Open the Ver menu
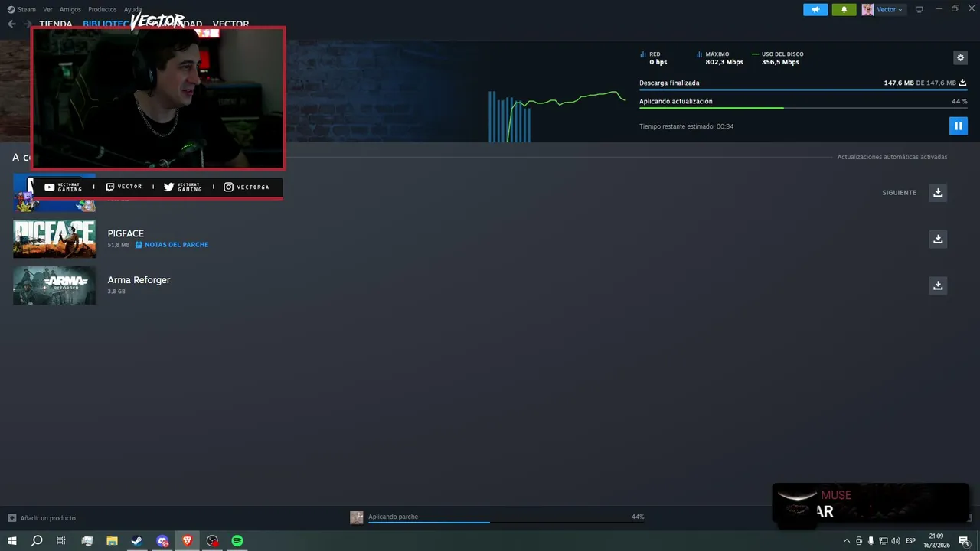980x551 pixels. [47, 9]
